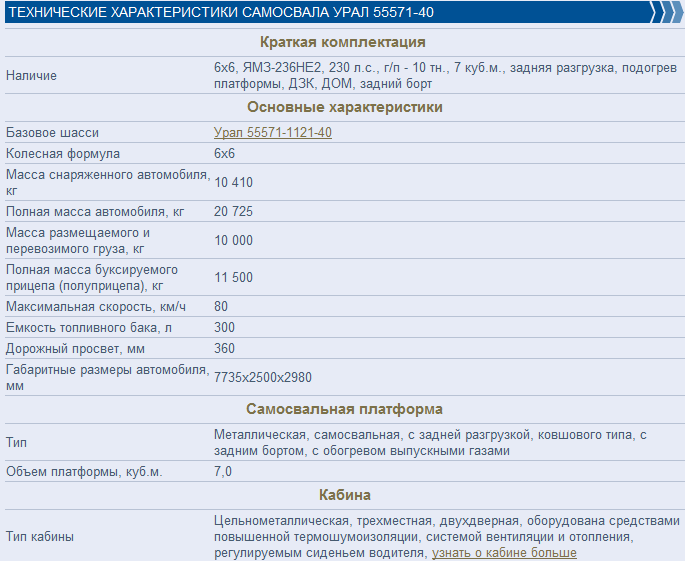This screenshot has height=561, width=685.
Task: Click 'Емкость топливного бака, л' label
Action: (89, 328)
